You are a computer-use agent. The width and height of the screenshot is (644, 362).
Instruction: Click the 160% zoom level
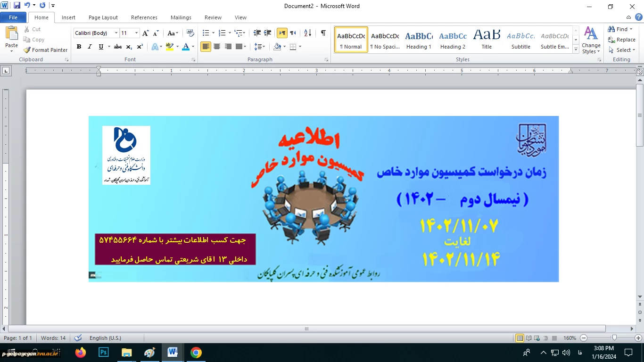click(570, 338)
